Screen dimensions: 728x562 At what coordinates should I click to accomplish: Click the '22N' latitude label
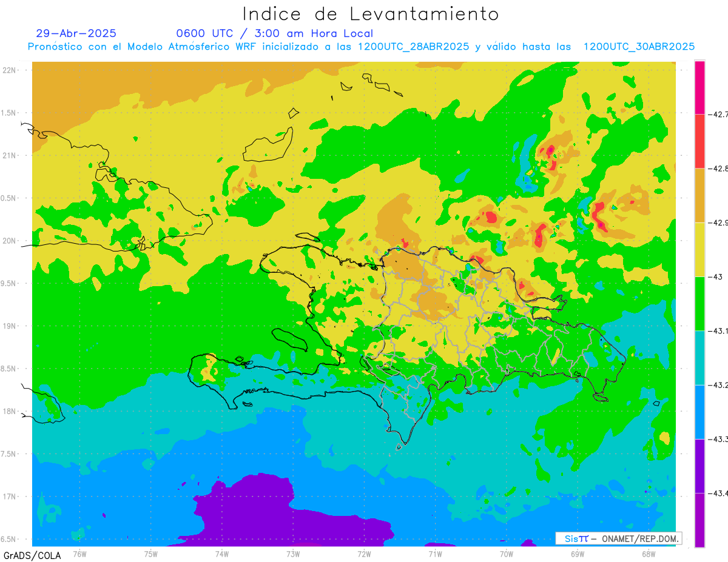click(10, 70)
